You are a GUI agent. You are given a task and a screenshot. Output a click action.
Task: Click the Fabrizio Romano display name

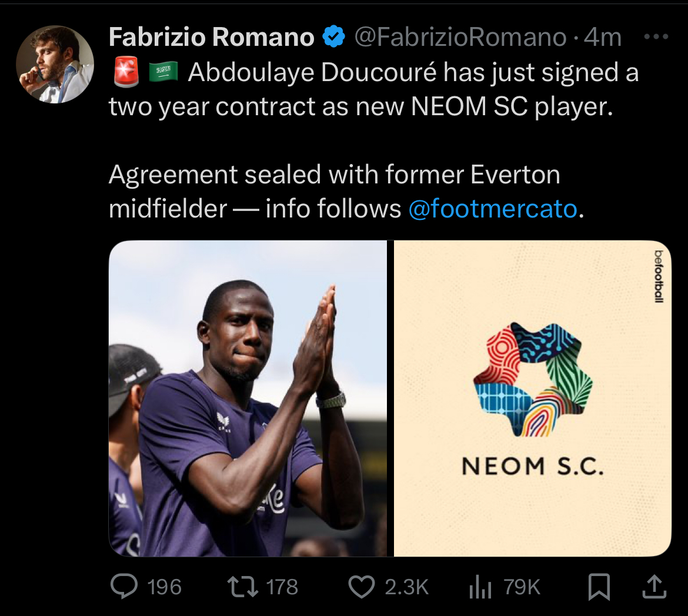[211, 38]
